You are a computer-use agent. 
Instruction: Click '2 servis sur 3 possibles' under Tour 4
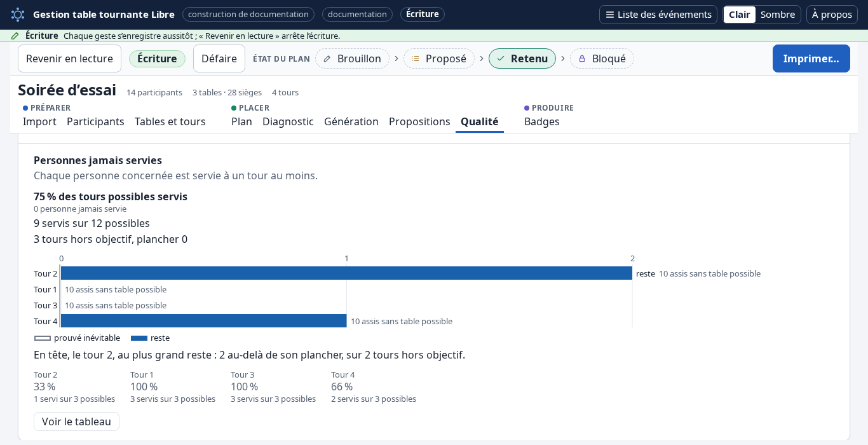coord(374,399)
